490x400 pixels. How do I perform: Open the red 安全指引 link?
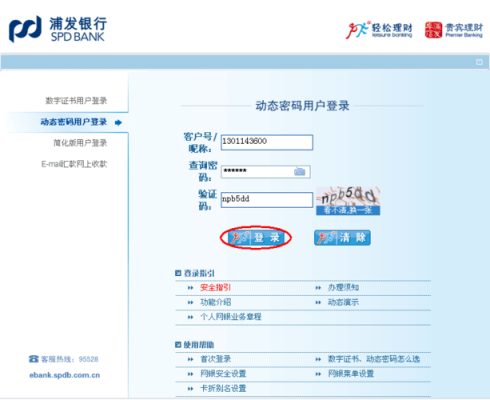pos(215,288)
